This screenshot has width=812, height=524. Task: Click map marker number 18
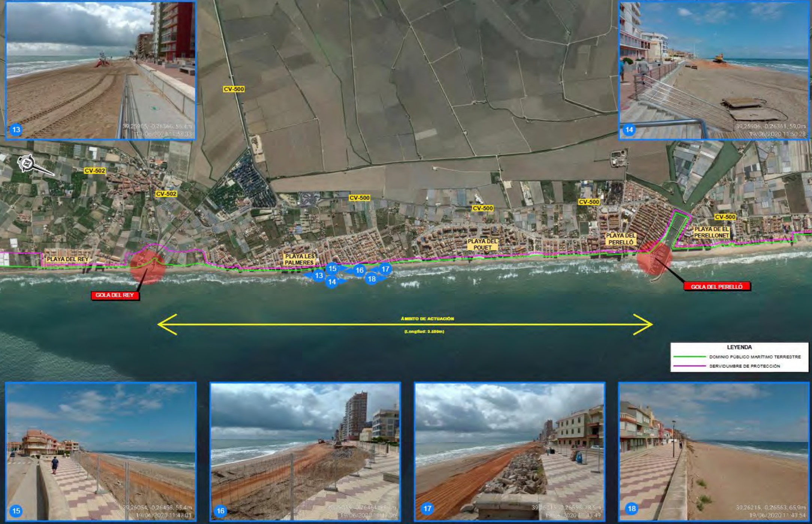point(372,279)
